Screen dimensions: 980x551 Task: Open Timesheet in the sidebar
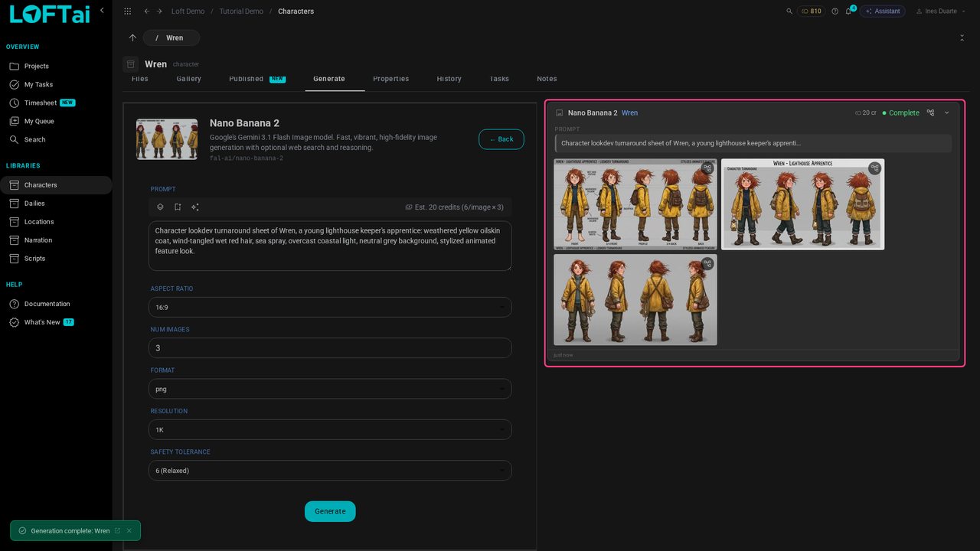(x=56, y=103)
